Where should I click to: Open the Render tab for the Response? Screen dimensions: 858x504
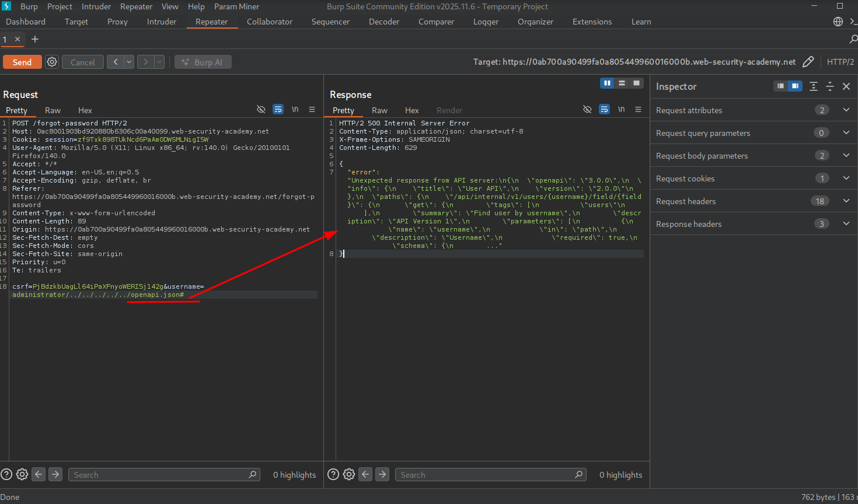[x=449, y=110]
